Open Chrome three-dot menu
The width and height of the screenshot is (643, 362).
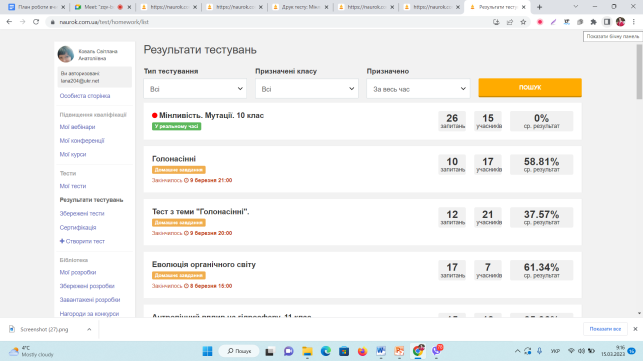(x=634, y=22)
